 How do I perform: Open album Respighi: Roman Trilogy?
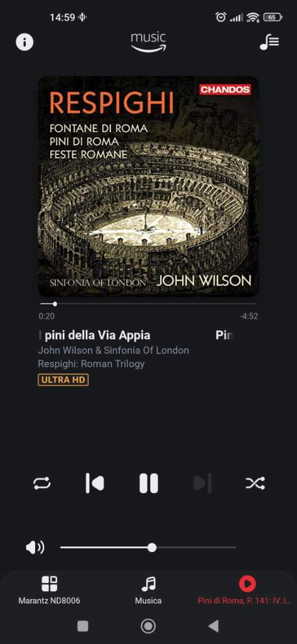pos(91,364)
